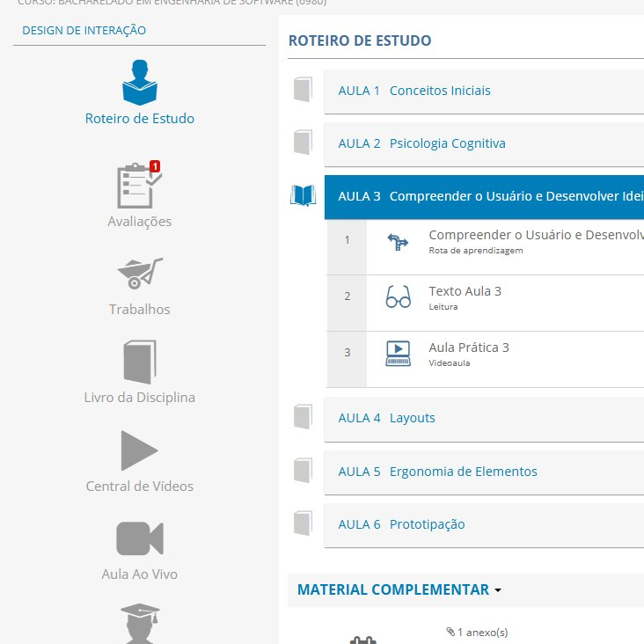Open the Avaliações sidebar label
Image resolution: width=644 pixels, height=644 pixels.
click(140, 222)
